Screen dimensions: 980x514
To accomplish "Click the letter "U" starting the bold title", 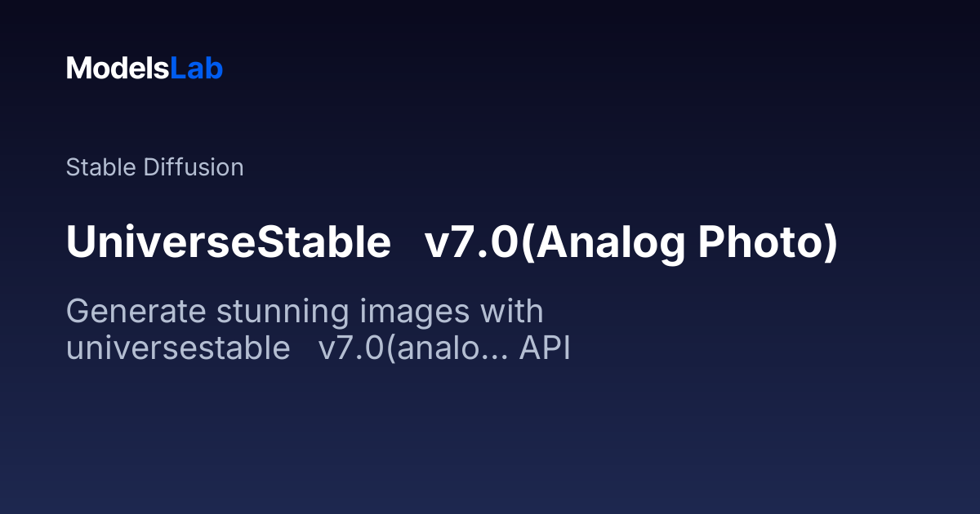I will [x=80, y=243].
